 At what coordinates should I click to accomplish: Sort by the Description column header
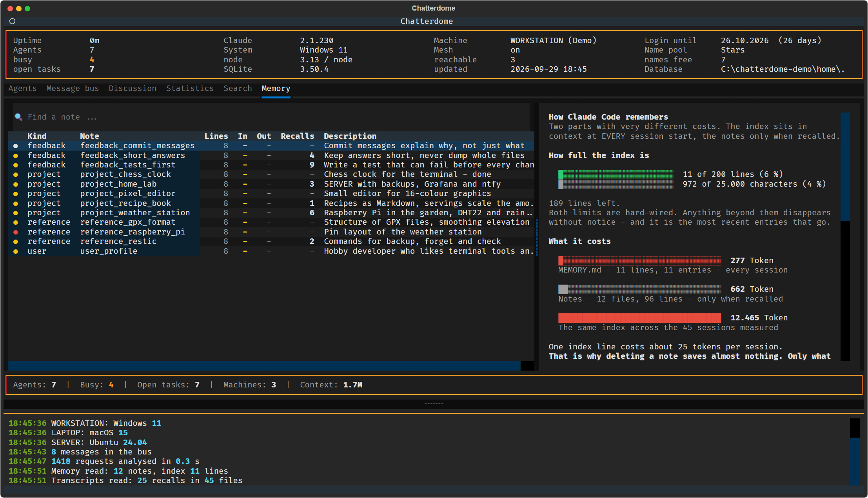click(350, 136)
